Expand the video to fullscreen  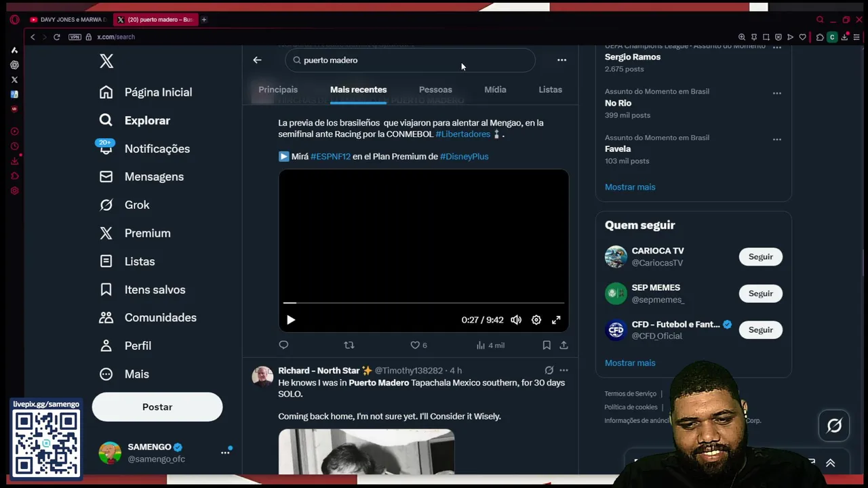(556, 320)
